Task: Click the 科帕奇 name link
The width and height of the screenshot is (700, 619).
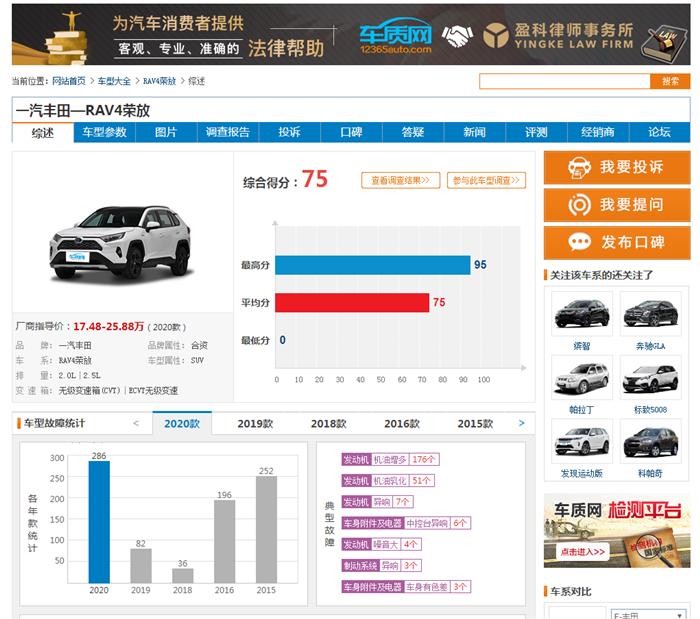Action: pos(650,474)
